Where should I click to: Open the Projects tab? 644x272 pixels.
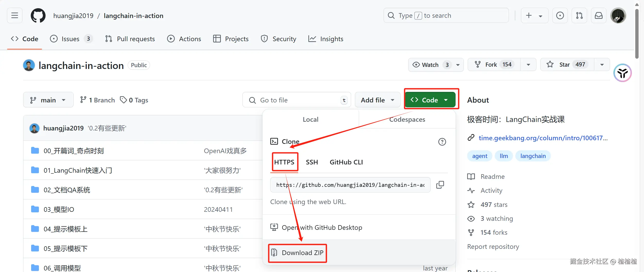pyautogui.click(x=231, y=39)
